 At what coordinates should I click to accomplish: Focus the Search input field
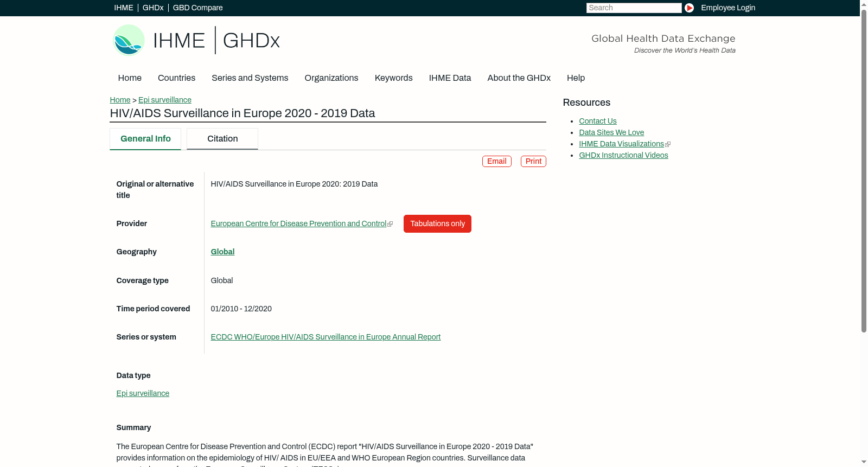coord(634,8)
